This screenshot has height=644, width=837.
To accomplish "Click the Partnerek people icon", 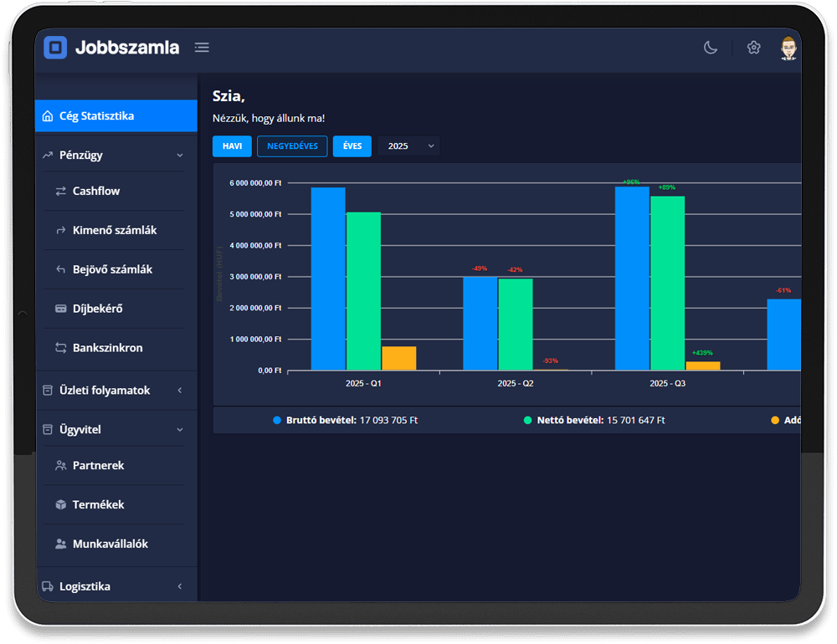I will click(x=61, y=465).
